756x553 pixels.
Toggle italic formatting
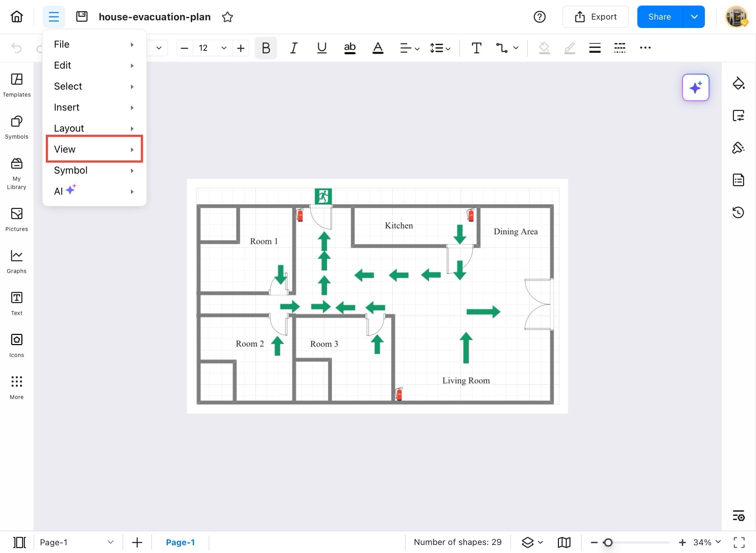point(293,48)
